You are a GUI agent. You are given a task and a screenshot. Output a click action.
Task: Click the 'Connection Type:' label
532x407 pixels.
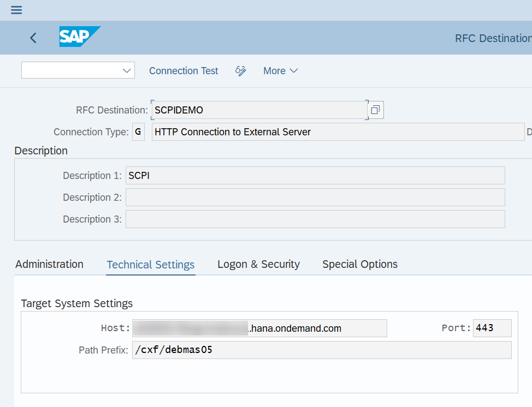tap(91, 132)
